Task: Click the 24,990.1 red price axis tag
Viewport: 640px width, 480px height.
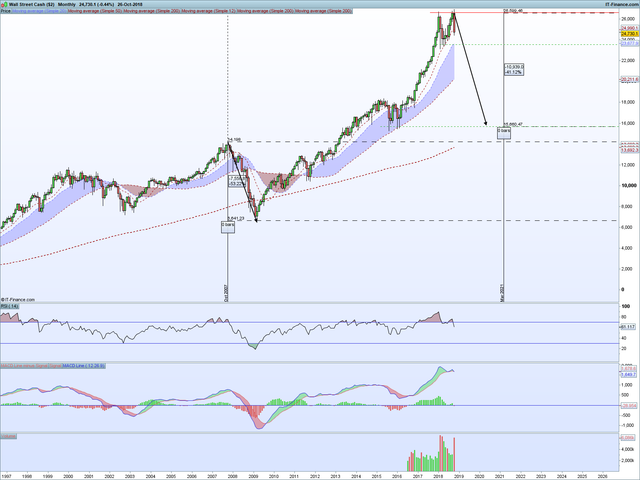Action: (x=630, y=28)
